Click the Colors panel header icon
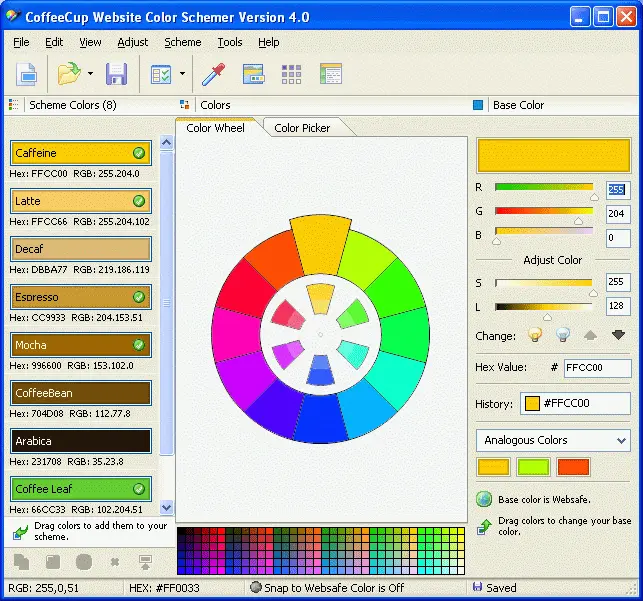 pos(185,105)
